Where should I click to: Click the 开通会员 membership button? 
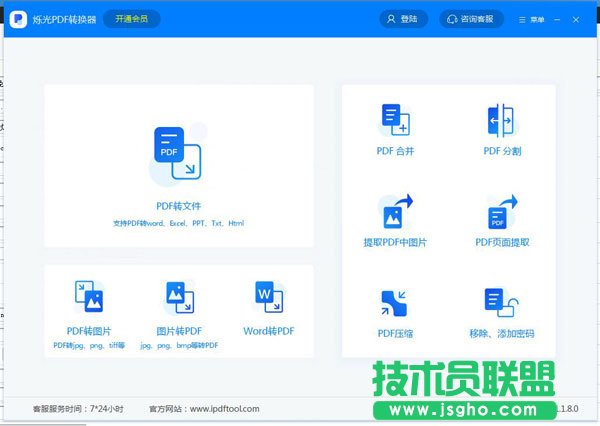[132, 19]
